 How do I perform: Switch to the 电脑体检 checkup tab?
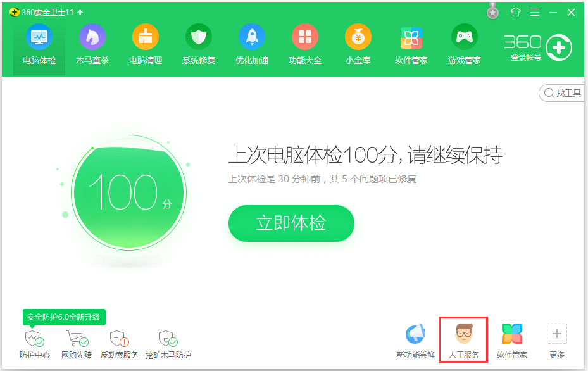pyautogui.click(x=39, y=43)
